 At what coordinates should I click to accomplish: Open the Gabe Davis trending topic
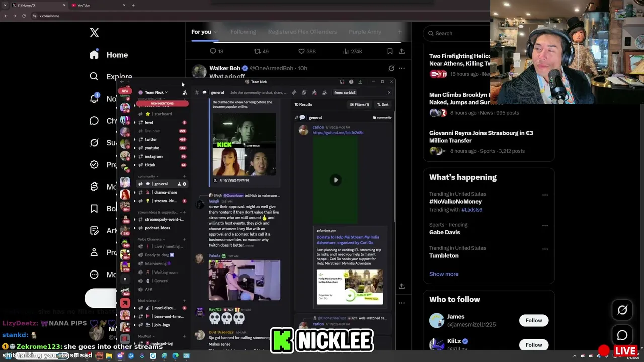tap(445, 232)
